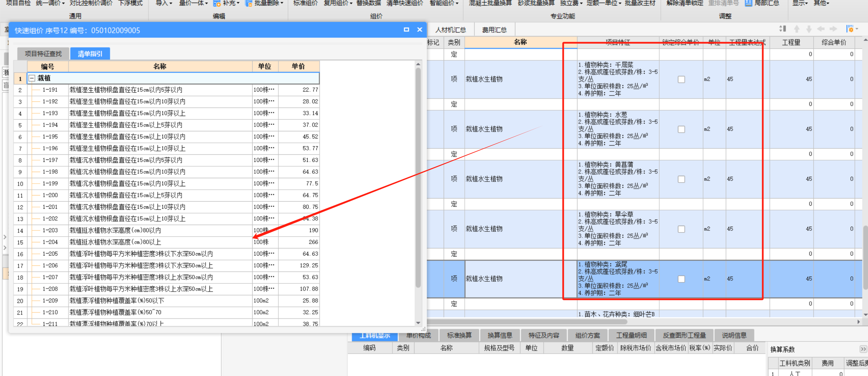
Task: Click the 局部汇总 icon
Action: [749, 3]
